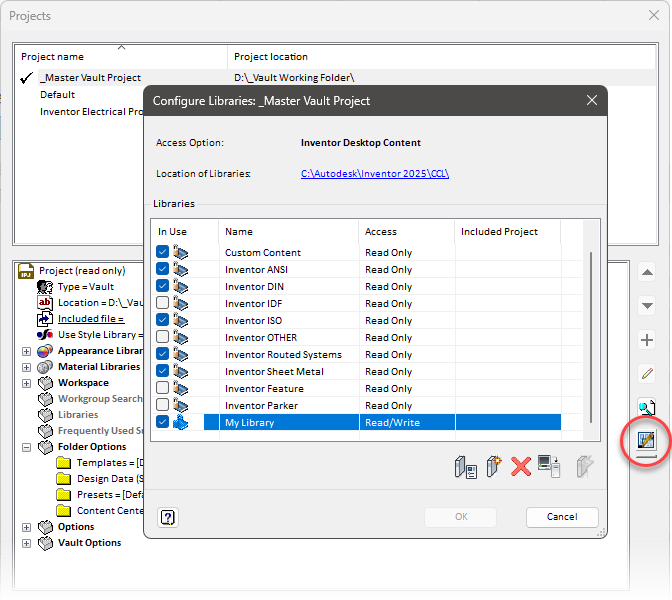Select the Inventor Electrical project row

point(92,112)
